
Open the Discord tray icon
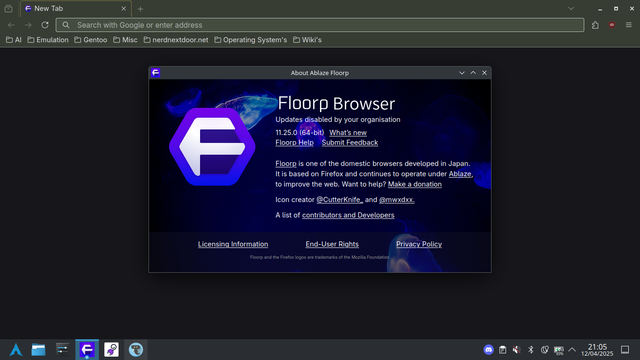click(489, 350)
